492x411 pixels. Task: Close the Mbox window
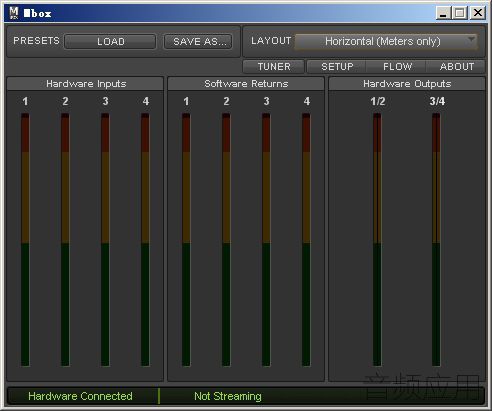[478, 13]
